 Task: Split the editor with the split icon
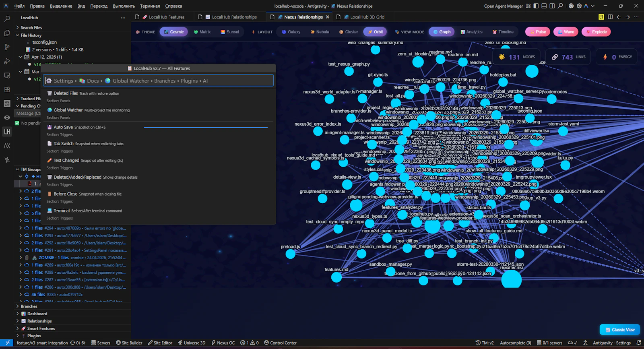coord(610,17)
